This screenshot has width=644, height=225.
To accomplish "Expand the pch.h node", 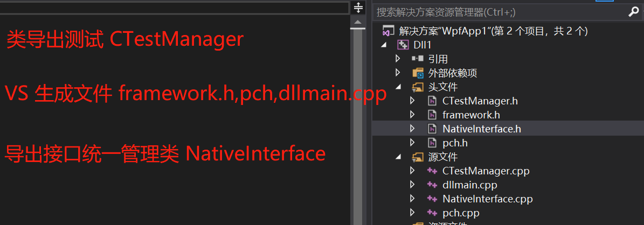I will point(412,143).
